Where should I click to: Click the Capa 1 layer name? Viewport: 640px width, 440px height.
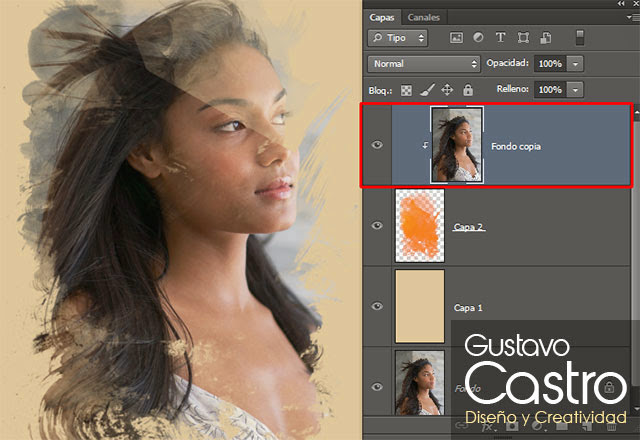[x=468, y=308]
